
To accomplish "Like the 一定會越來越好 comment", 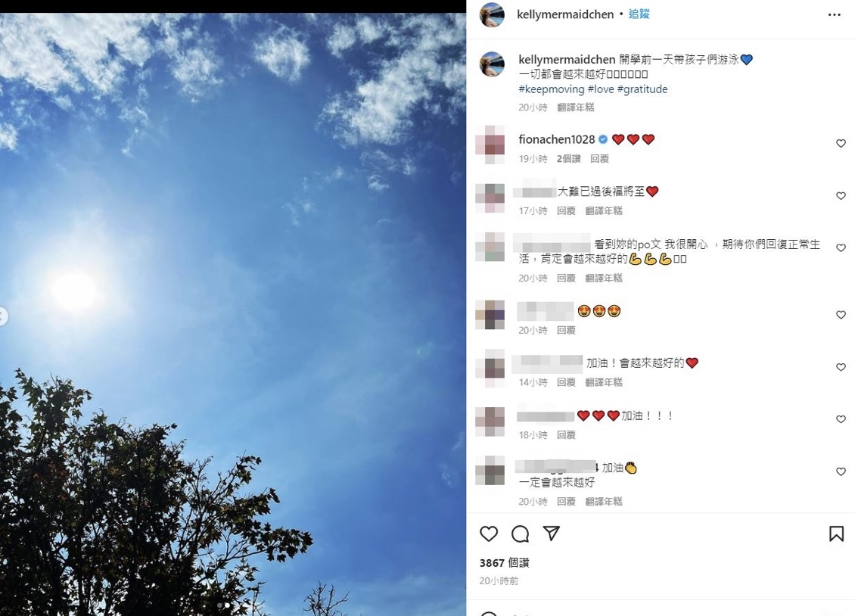I will click(x=841, y=471).
